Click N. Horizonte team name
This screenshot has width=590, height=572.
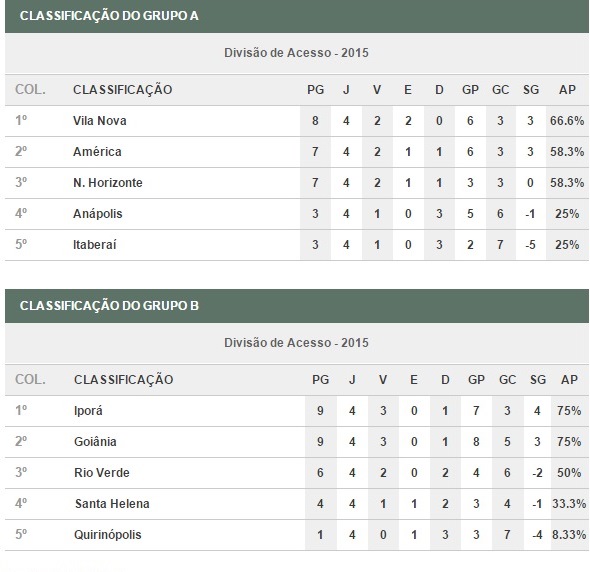(x=108, y=183)
